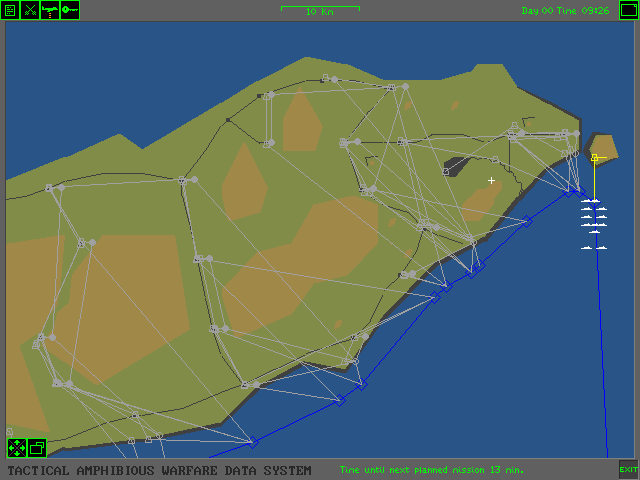Screen dimensions: 640x480
Task: Select the lead ship in fleet formation
Action: tap(594, 201)
